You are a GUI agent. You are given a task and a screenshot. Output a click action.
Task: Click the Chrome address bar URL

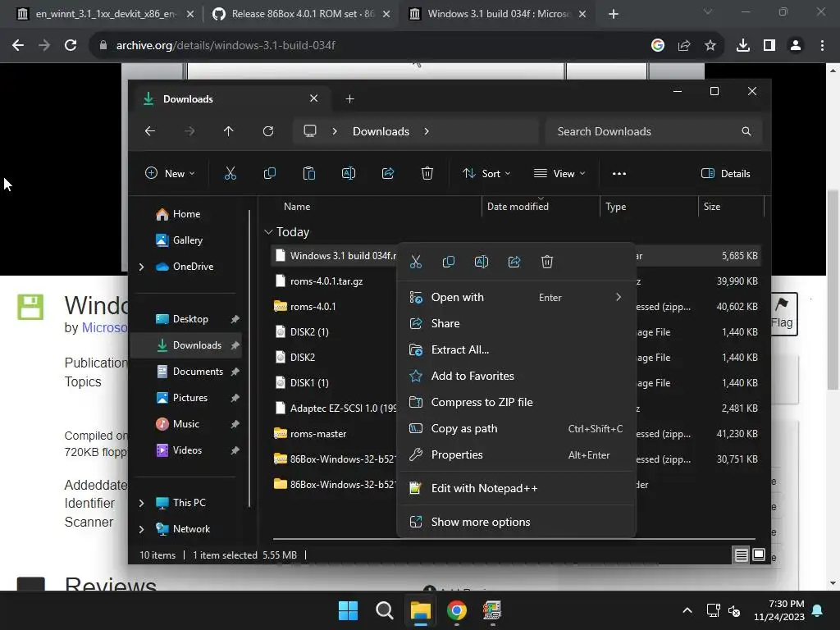coord(226,46)
